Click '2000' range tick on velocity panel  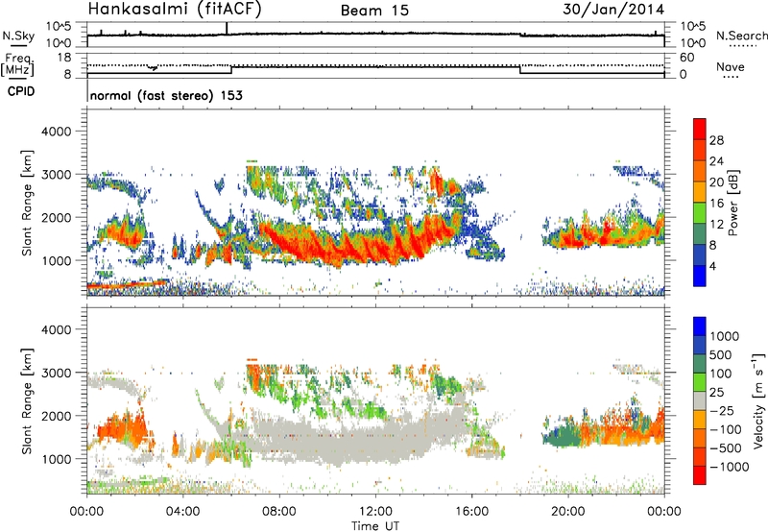click(x=56, y=416)
